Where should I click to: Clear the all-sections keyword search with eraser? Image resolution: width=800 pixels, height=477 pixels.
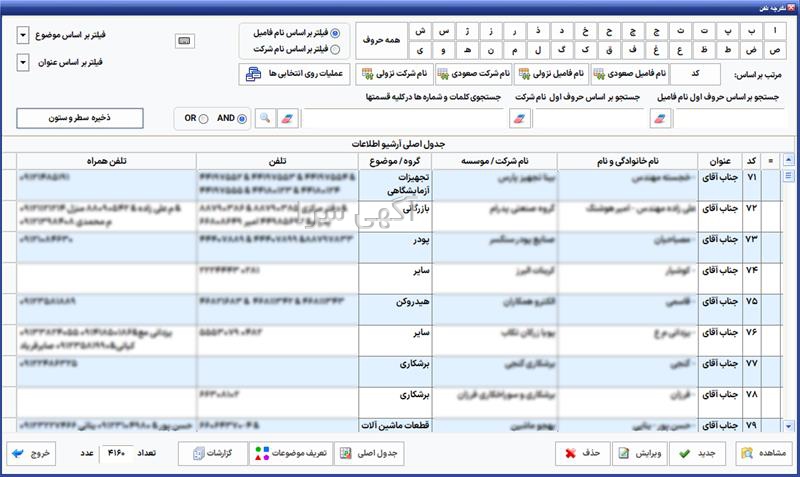point(287,118)
